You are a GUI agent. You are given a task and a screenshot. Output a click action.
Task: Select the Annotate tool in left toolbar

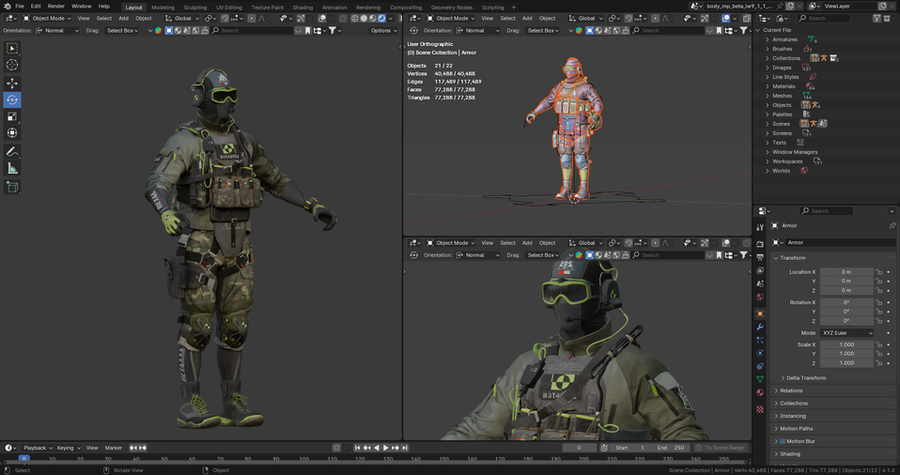coord(12,151)
